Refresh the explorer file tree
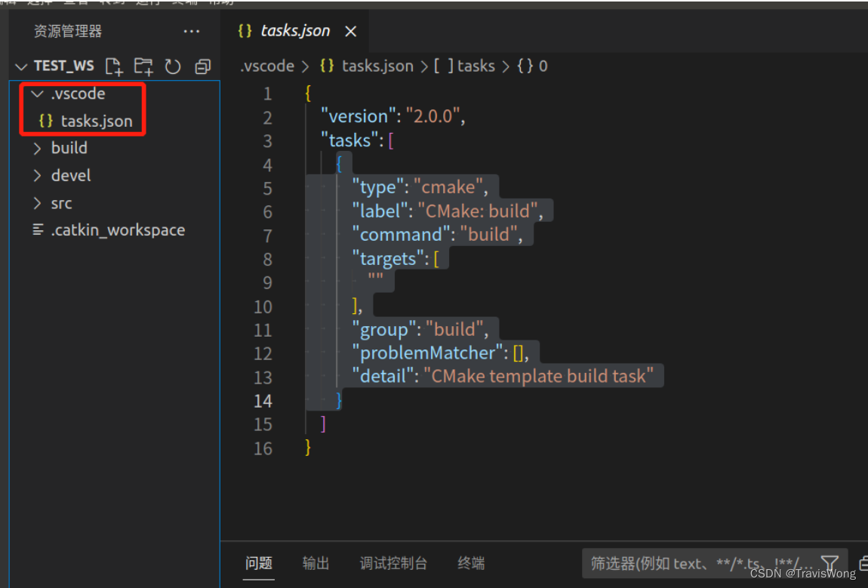This screenshot has height=588, width=868. pyautogui.click(x=173, y=66)
